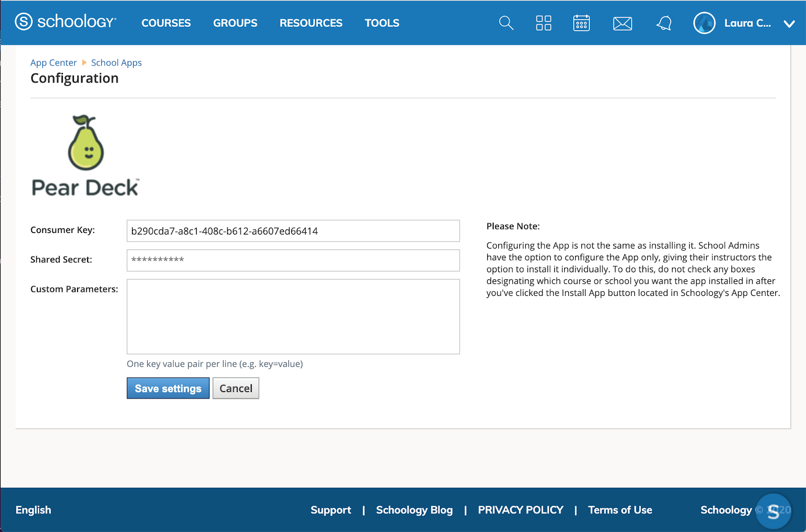Open the App Center grid icon

(x=544, y=23)
